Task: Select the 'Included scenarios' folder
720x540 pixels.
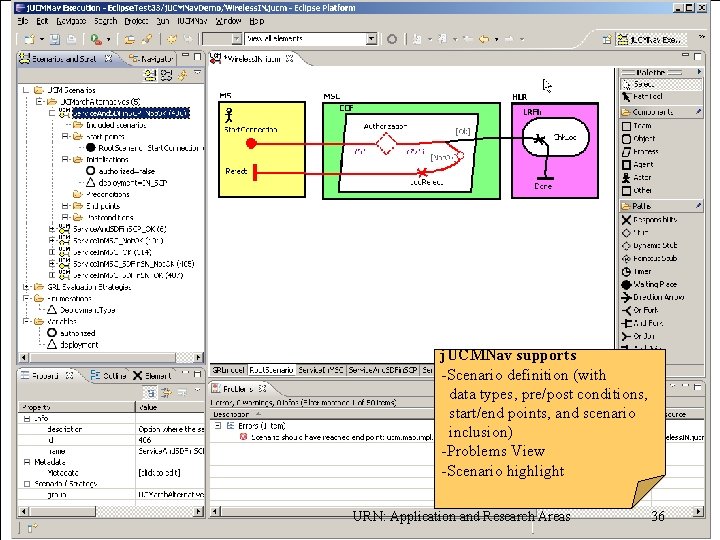Action: coord(110,125)
